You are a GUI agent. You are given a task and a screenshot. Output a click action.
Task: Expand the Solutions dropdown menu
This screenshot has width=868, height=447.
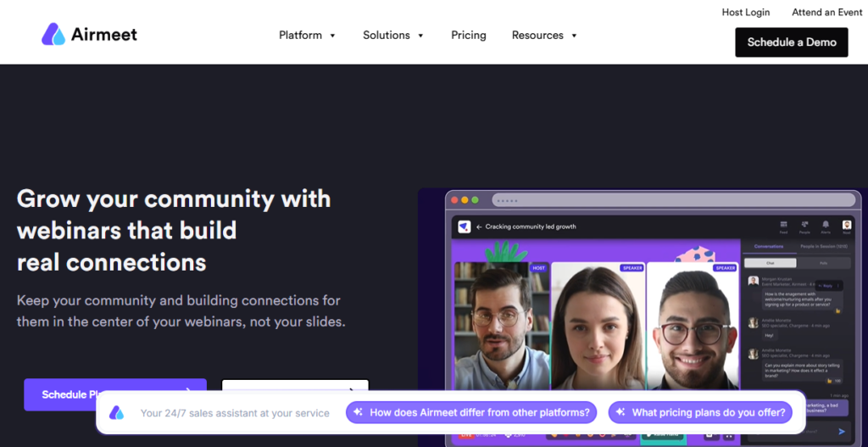(393, 36)
